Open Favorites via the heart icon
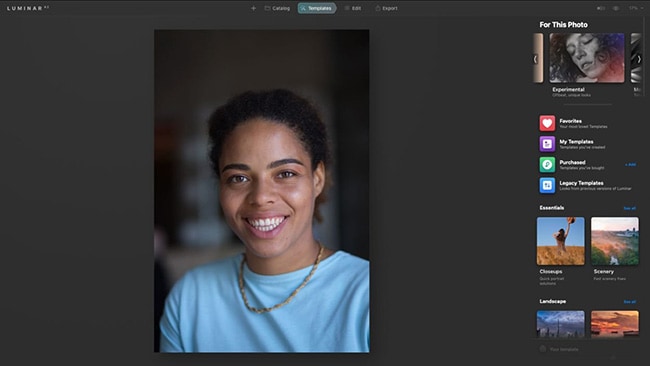Screen dimensions: 650x366 point(547,123)
